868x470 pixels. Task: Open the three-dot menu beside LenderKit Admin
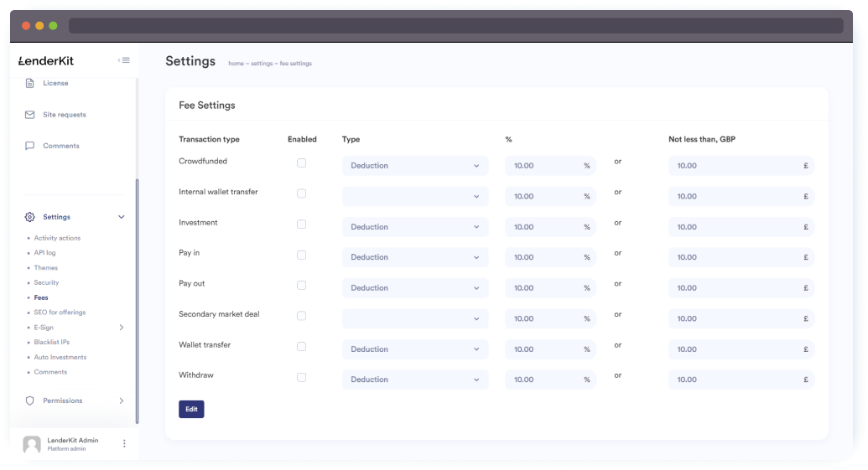point(124,444)
